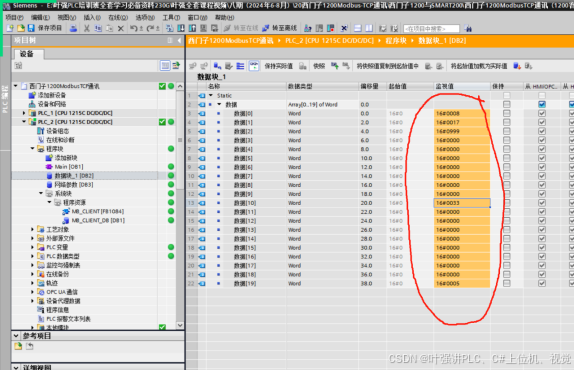Click the Monitor all glasses icon in DB toolbar
Image resolution: width=575 pixels, height=370 pixels.
pyautogui.click(x=254, y=66)
